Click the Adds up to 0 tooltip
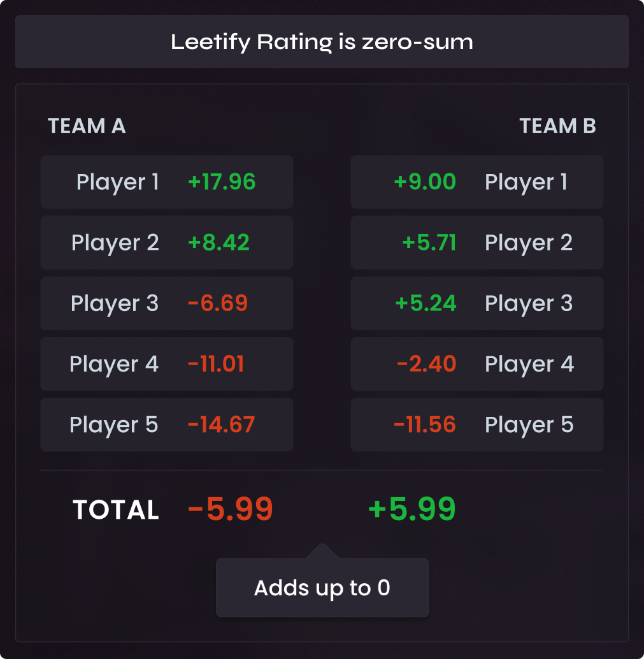This screenshot has height=659, width=644. coord(322,588)
